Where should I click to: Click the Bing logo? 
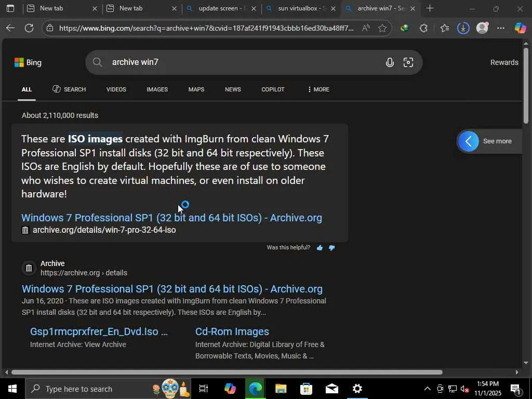28,62
